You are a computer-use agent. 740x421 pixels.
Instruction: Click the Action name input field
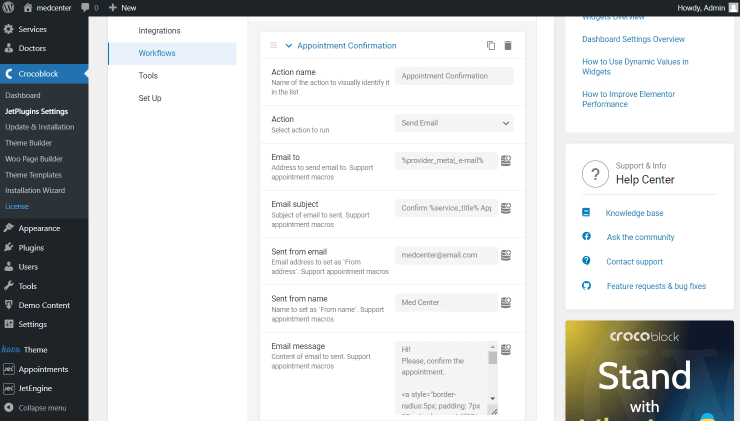(454, 76)
